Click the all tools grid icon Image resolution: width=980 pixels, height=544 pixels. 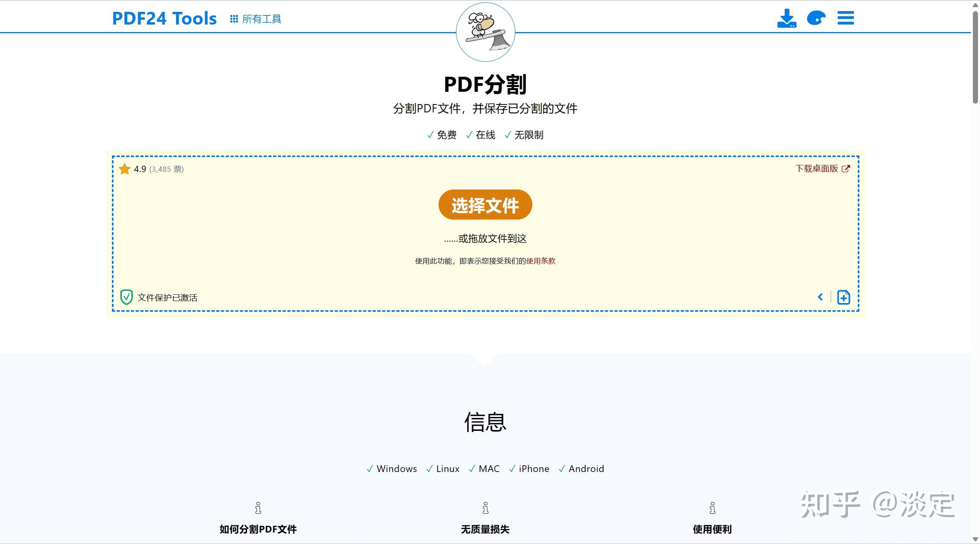pyautogui.click(x=234, y=19)
